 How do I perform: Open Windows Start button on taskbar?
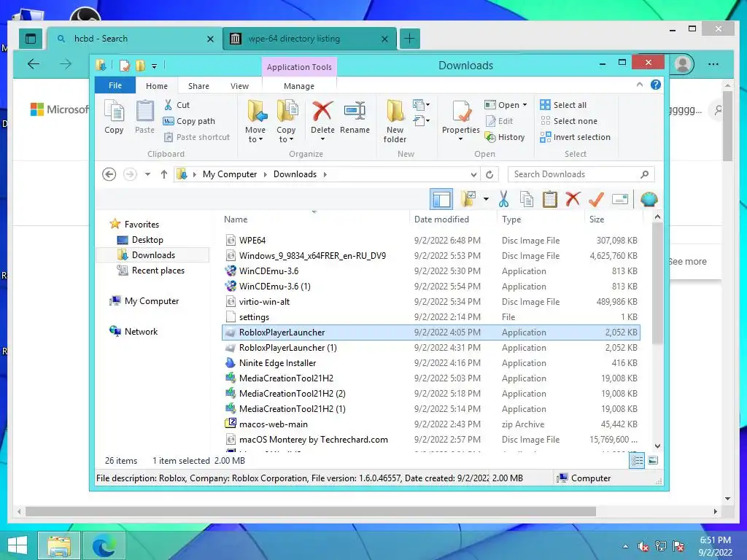click(18, 545)
